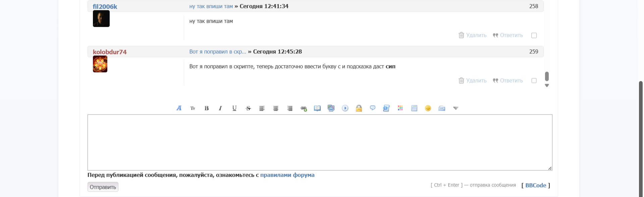Click the timestamp 'Сегодня 12:41:34'
This screenshot has width=644, height=197.
[264, 6]
